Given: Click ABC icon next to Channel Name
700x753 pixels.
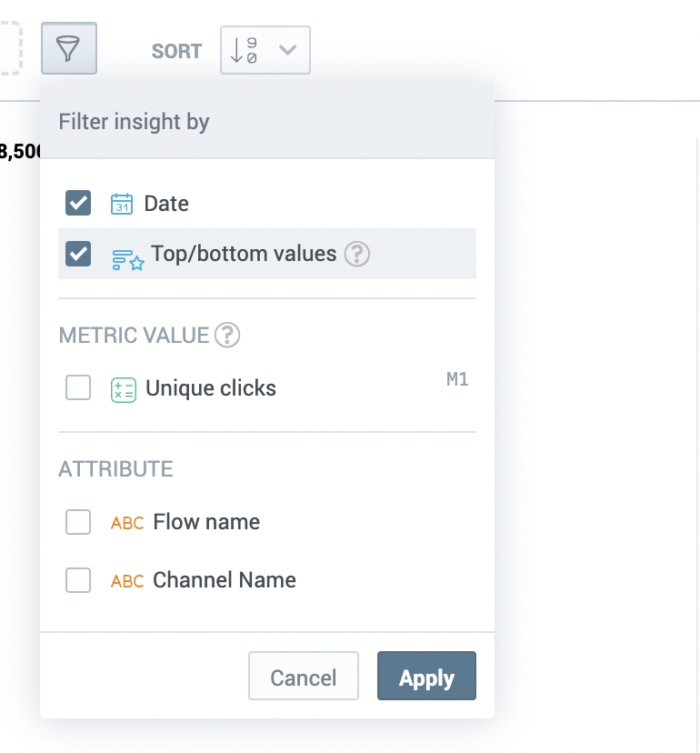Looking at the screenshot, I should 127,581.
